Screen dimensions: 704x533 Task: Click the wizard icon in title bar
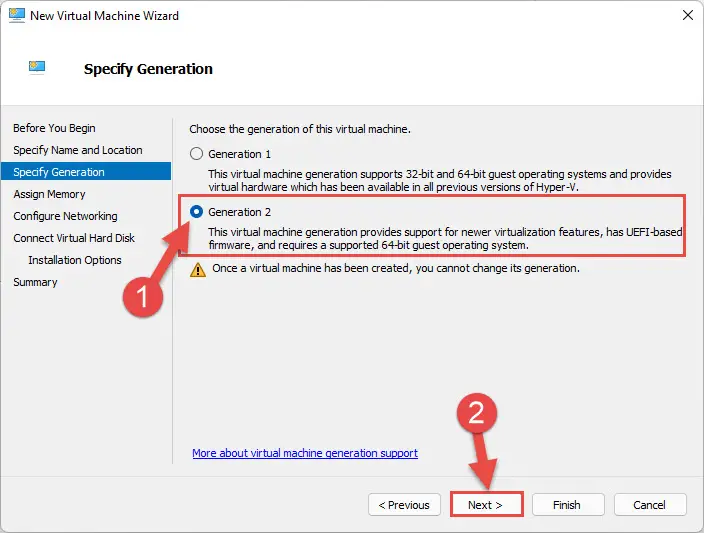coord(17,15)
